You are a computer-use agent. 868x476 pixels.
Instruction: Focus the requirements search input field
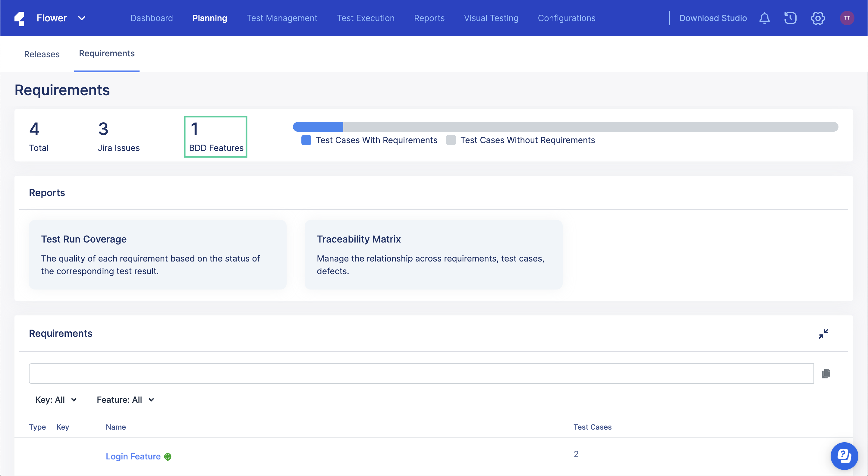point(421,373)
